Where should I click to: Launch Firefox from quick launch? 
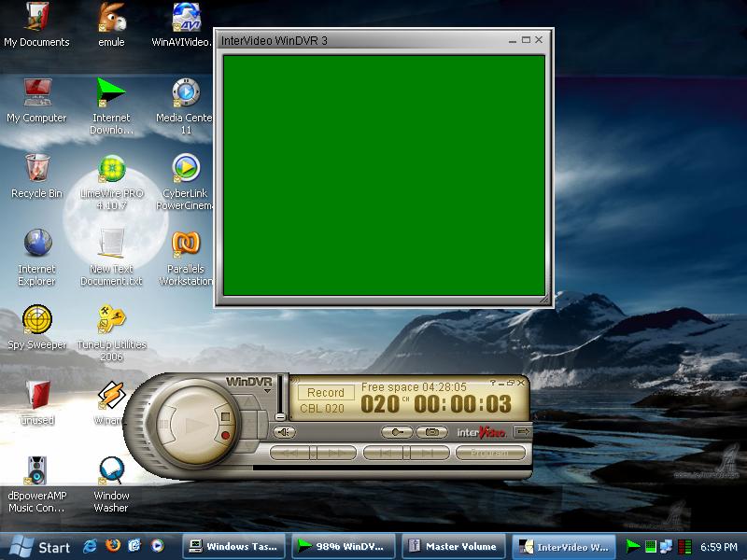(x=113, y=545)
